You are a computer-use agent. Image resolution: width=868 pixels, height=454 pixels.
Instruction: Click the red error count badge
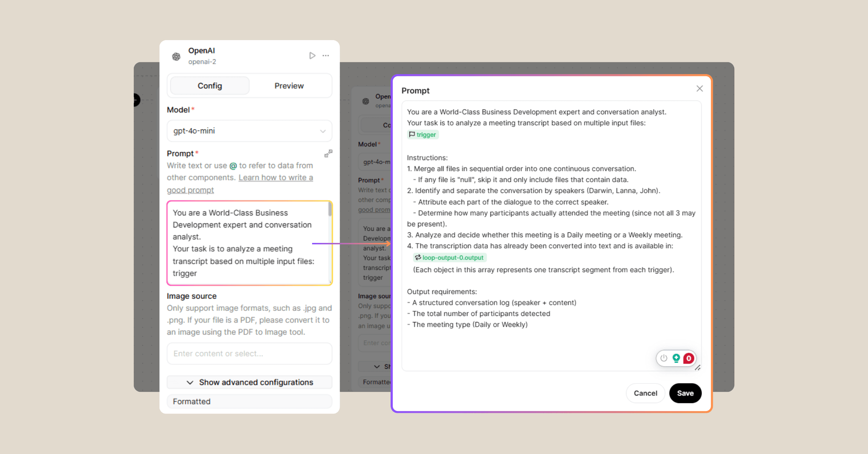pos(689,358)
